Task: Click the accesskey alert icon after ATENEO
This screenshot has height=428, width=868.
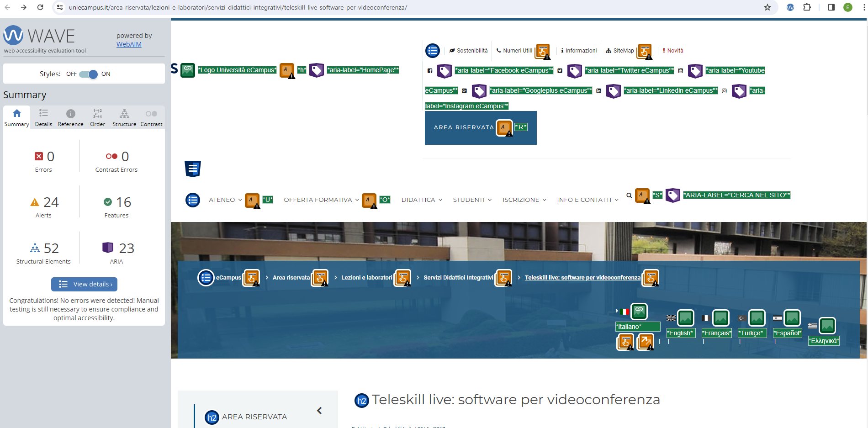Action: coord(252,201)
